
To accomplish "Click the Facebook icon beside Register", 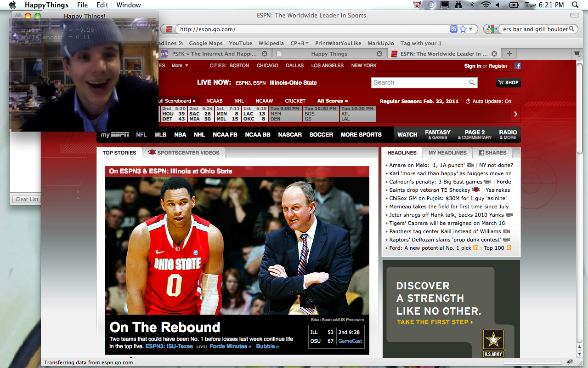I will click(517, 66).
